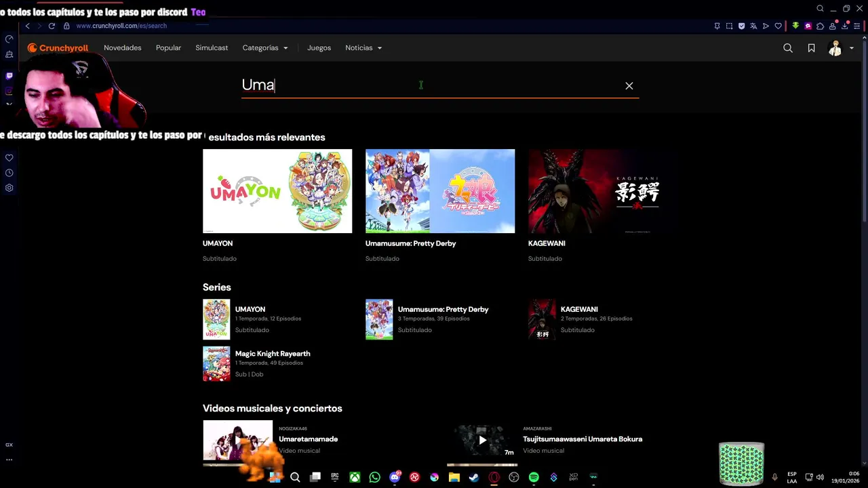The image size is (868, 488).
Task: Open File Explorer from the taskbar
Action: click(x=454, y=477)
